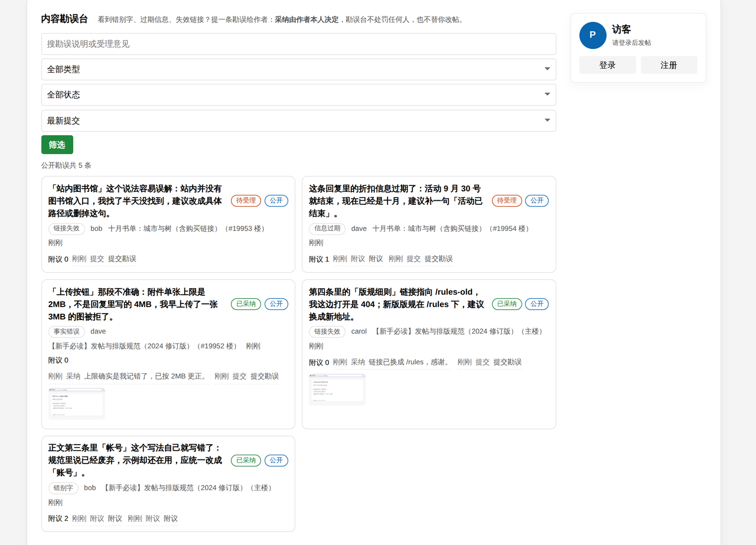Click the 公开勘误共 5 条 count text
Viewport: 756px width, 545px height.
coord(66,165)
